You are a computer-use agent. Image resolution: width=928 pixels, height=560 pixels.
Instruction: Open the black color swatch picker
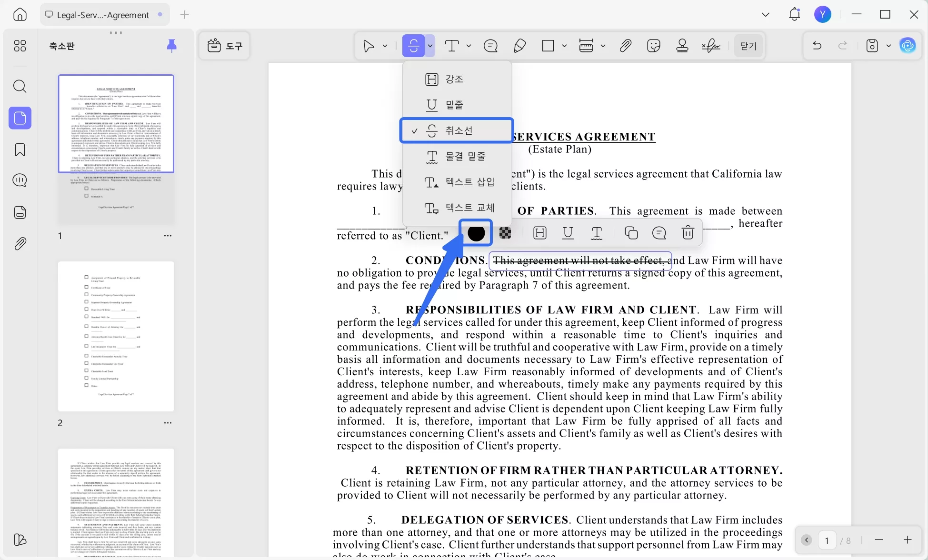click(476, 233)
